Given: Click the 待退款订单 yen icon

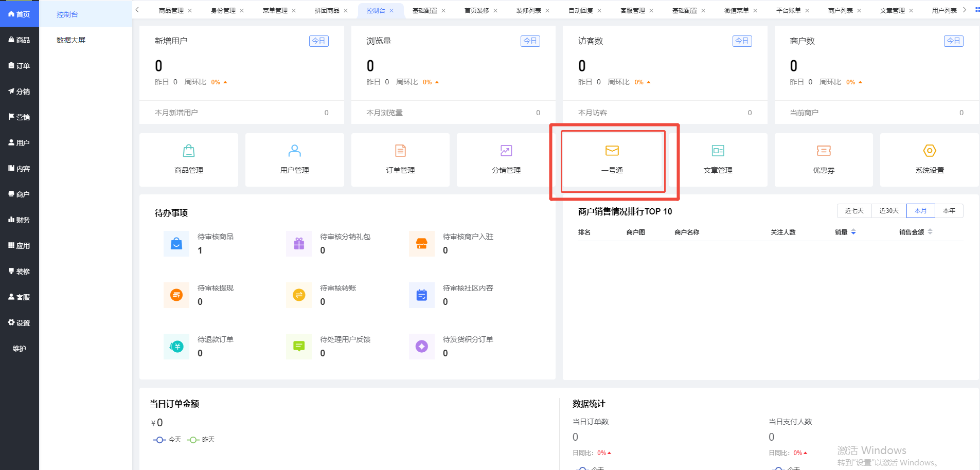Looking at the screenshot, I should 176,347.
